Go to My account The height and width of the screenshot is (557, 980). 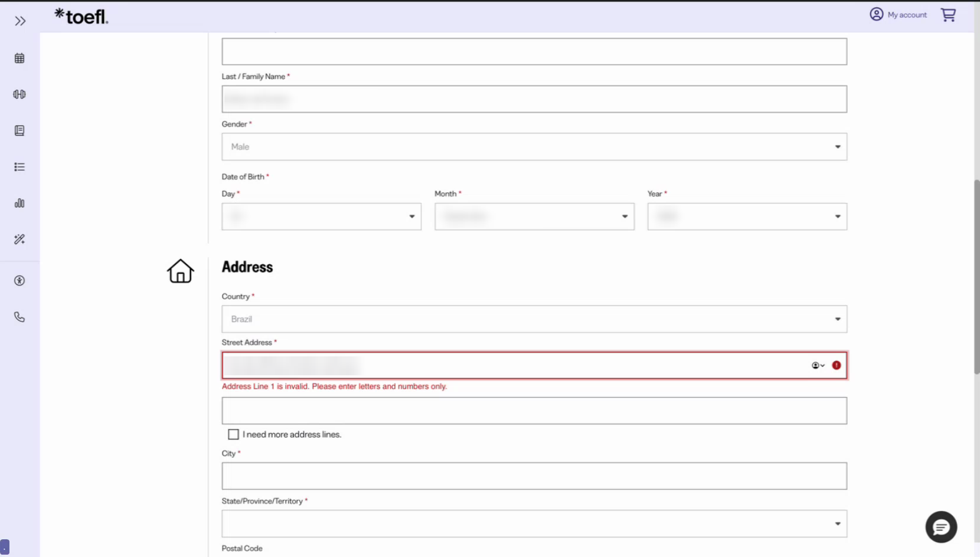click(898, 15)
